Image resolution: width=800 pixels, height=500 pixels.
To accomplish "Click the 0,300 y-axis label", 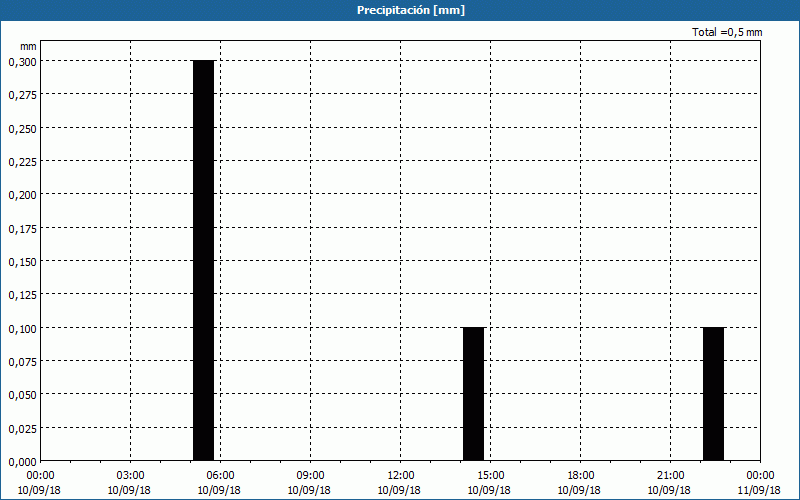I will [x=22, y=62].
